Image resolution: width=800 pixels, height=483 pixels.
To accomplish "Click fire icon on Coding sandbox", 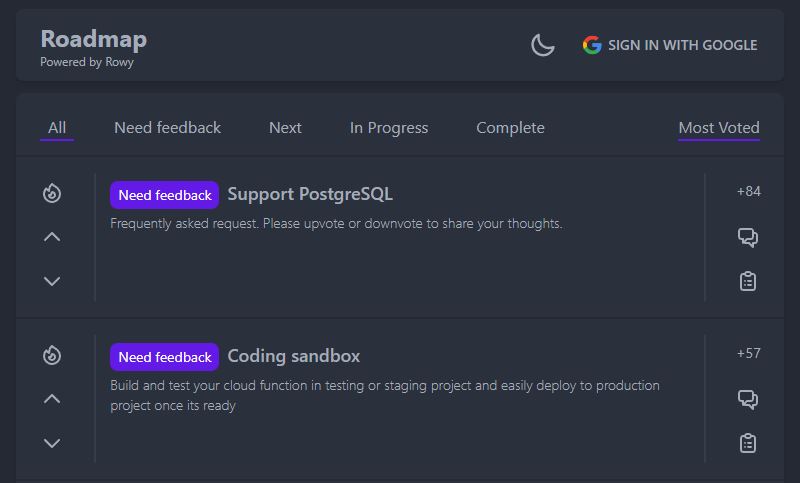I will pos(52,355).
